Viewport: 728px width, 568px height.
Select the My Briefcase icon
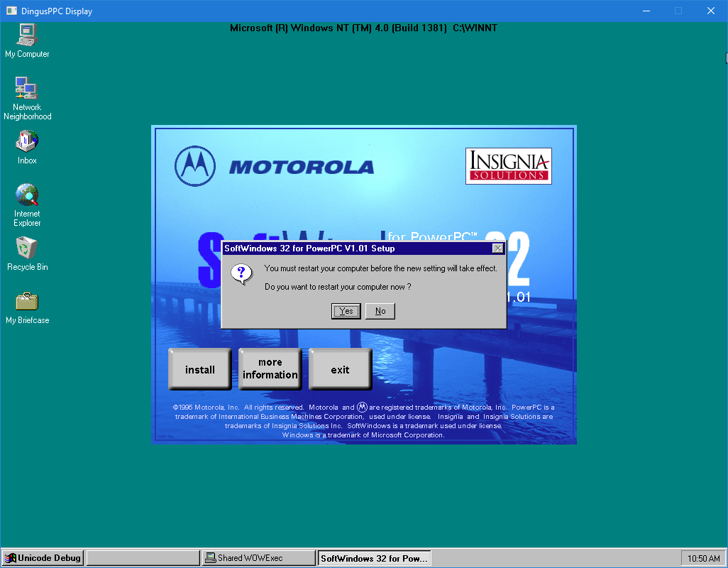pos(27,307)
